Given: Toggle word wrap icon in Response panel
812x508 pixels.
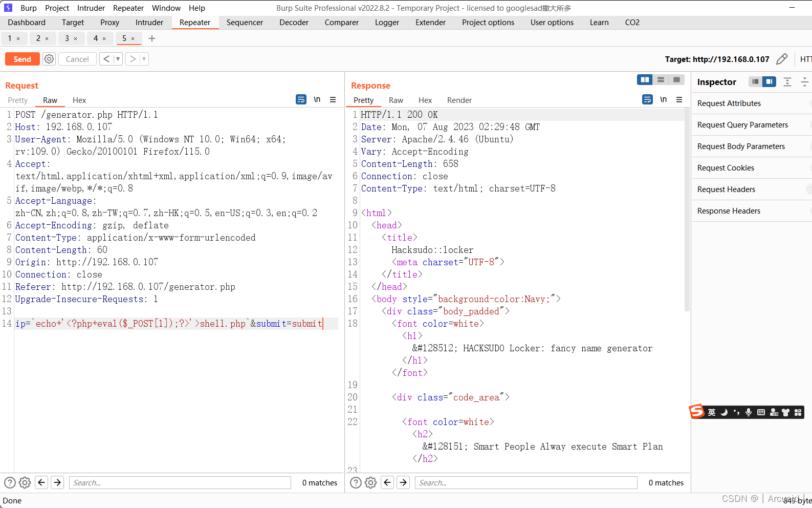Looking at the screenshot, I should pyautogui.click(x=647, y=99).
